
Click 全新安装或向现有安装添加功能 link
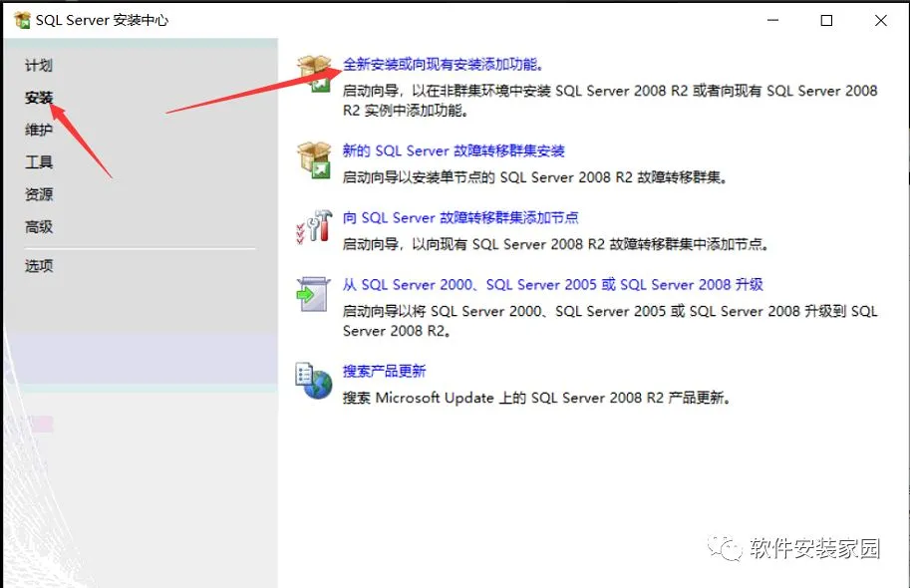[443, 65]
